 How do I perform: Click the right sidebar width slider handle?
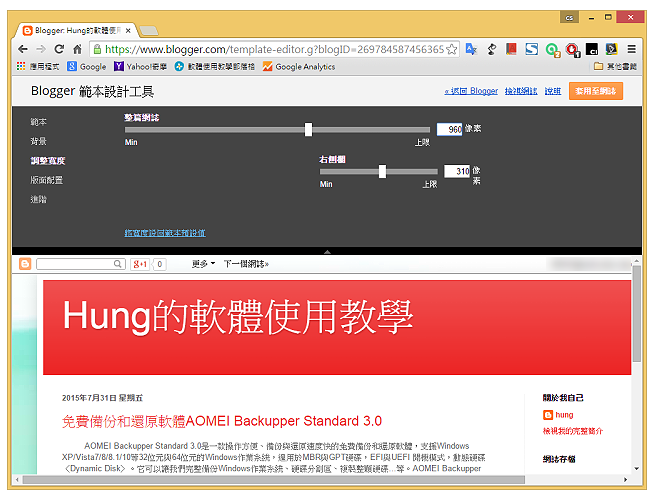(x=382, y=171)
